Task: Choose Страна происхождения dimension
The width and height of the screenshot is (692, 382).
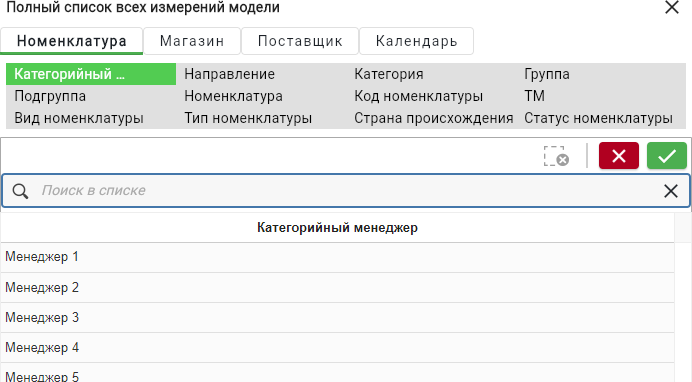Action: [x=433, y=118]
